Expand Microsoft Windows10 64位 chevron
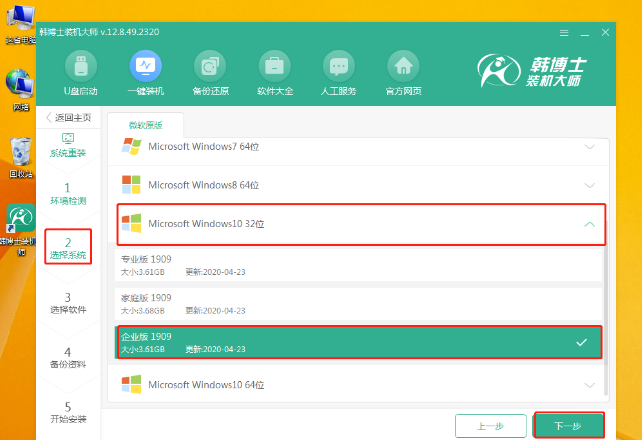This screenshot has height=440, width=642. pos(590,385)
